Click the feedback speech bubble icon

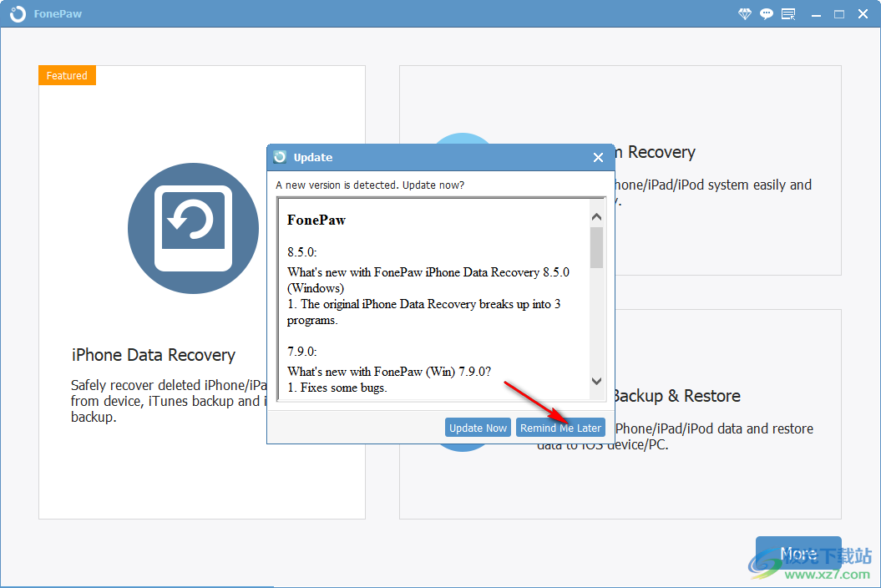766,13
